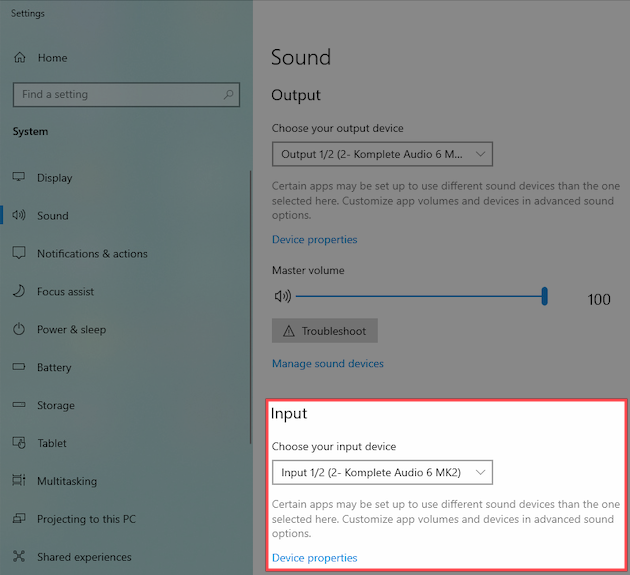Click the Notifications & actions icon
Screen dimensions: 630x575
[19, 253]
